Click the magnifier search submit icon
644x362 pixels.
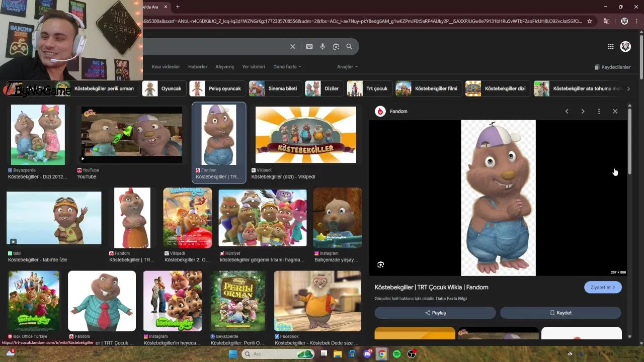[349, 47]
